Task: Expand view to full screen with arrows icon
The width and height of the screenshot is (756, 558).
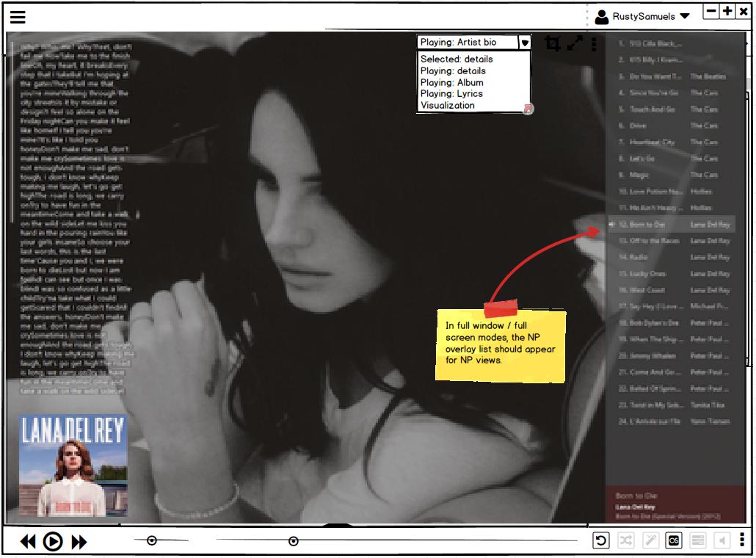Action: (574, 44)
